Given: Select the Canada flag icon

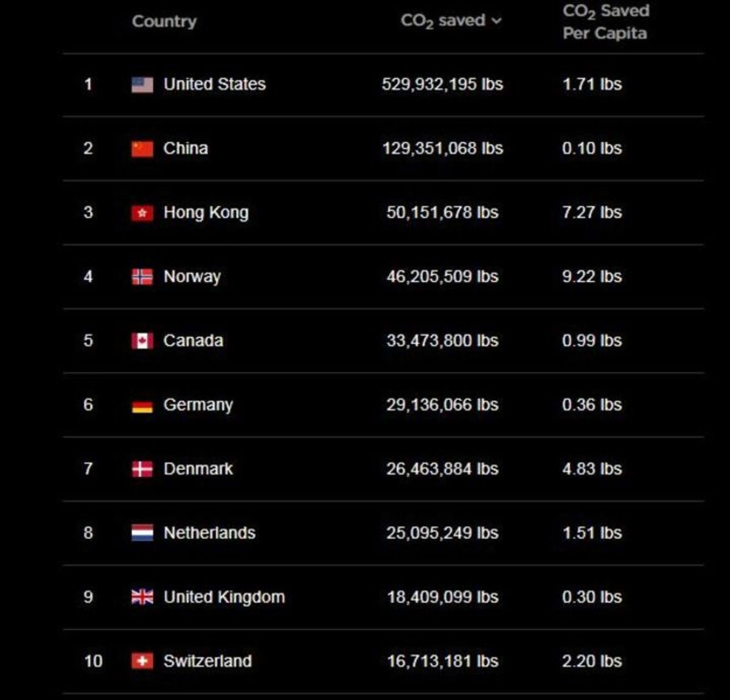Looking at the screenshot, I should pyautogui.click(x=142, y=341).
